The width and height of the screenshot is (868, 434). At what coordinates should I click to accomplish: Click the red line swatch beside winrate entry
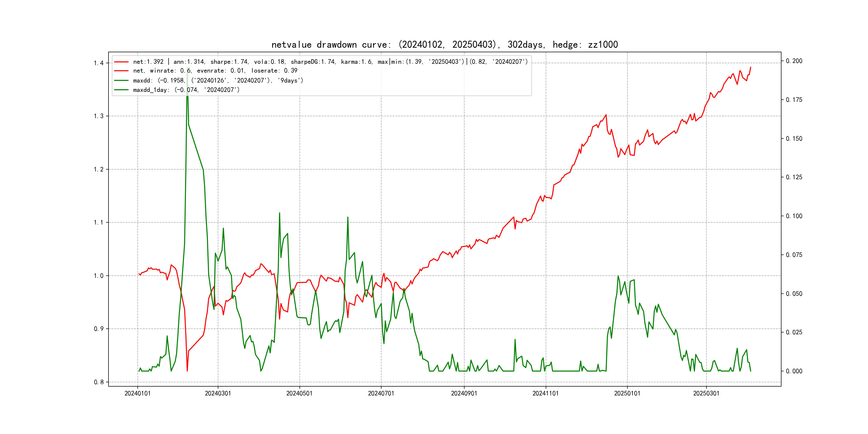point(121,71)
